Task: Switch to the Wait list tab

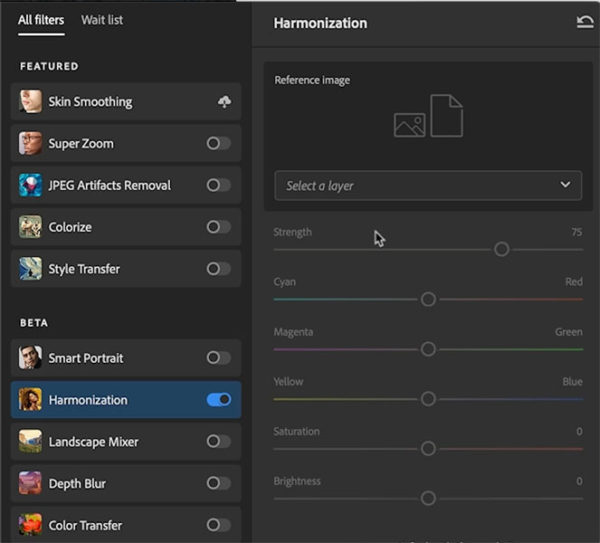Action: 103,20
